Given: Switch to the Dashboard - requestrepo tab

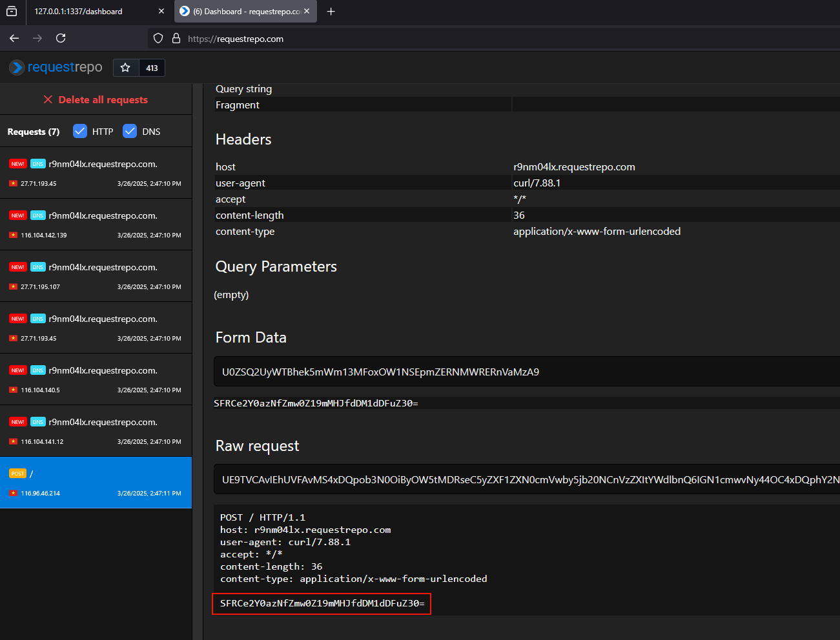Looking at the screenshot, I should (x=246, y=12).
